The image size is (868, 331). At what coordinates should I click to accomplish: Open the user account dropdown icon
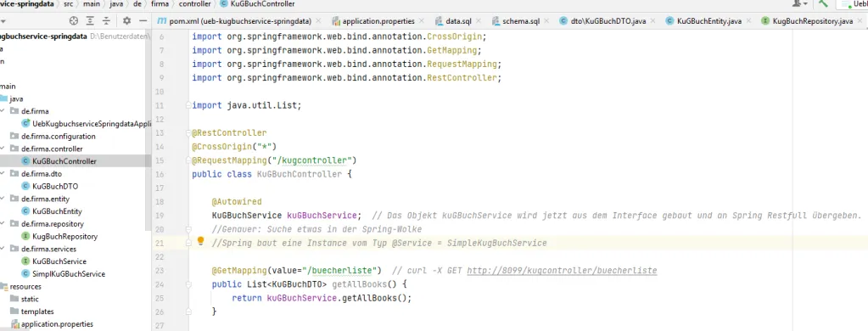pos(799,4)
